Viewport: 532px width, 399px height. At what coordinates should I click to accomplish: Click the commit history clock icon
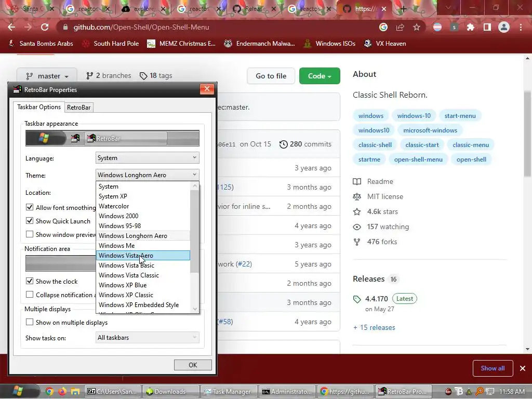pos(283,144)
